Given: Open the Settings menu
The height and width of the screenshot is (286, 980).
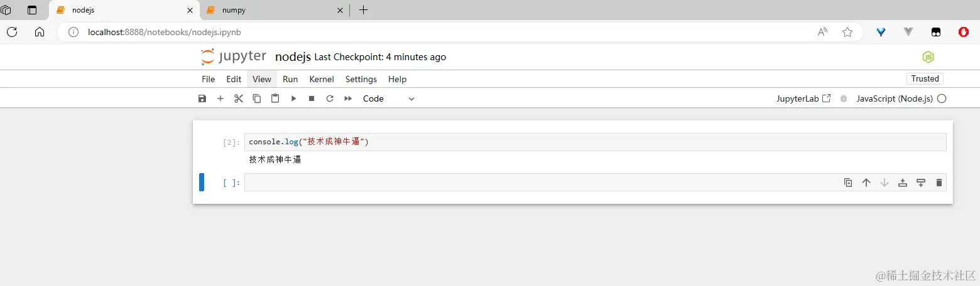Looking at the screenshot, I should point(361,79).
